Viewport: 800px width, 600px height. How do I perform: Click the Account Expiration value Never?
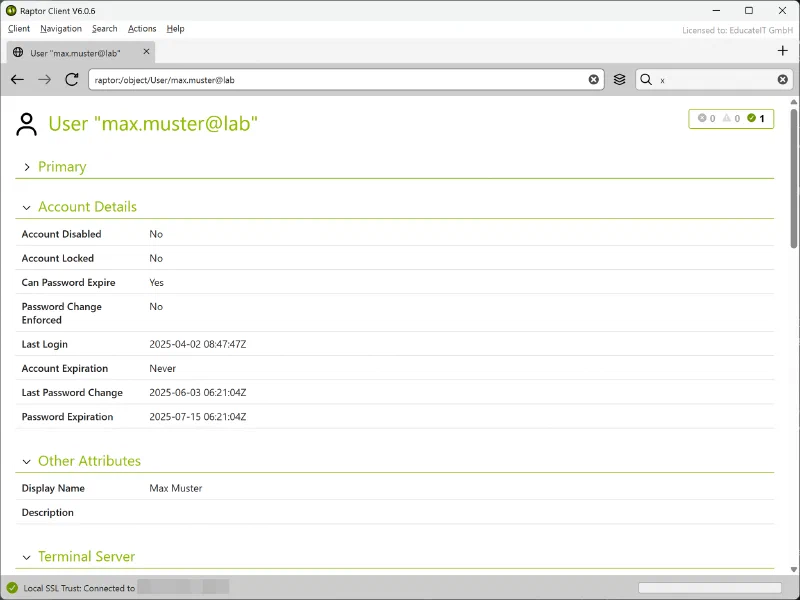162,368
